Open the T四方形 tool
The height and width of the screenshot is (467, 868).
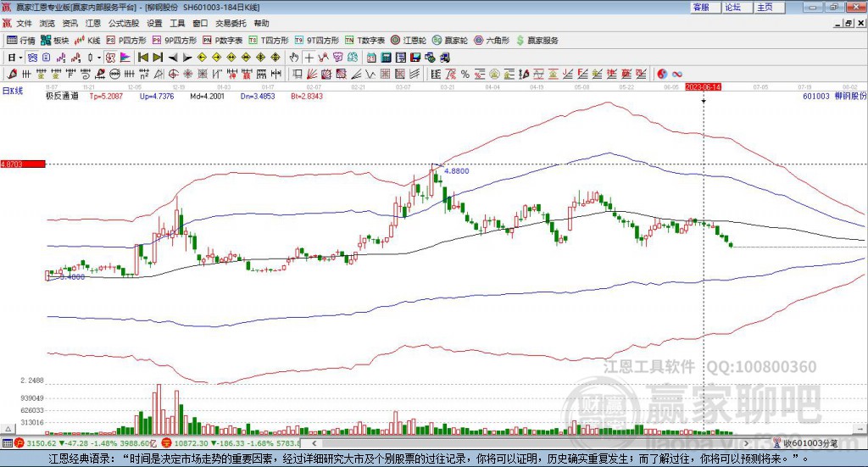(x=269, y=41)
